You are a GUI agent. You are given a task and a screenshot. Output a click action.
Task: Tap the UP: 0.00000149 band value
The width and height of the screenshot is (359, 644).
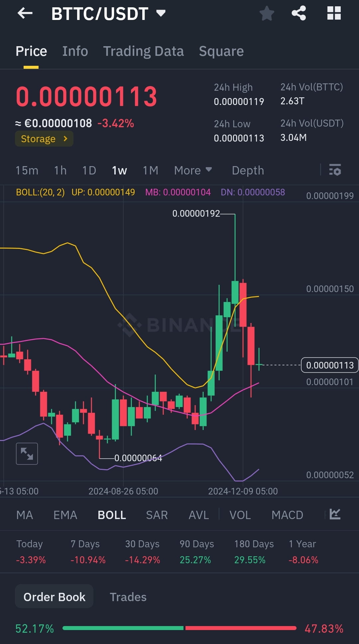103,192
